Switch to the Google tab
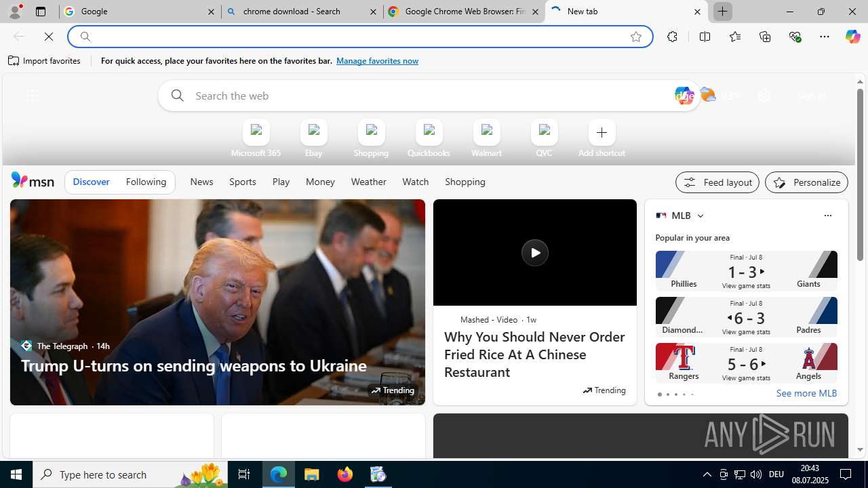The height and width of the screenshot is (488, 868). 140,12
